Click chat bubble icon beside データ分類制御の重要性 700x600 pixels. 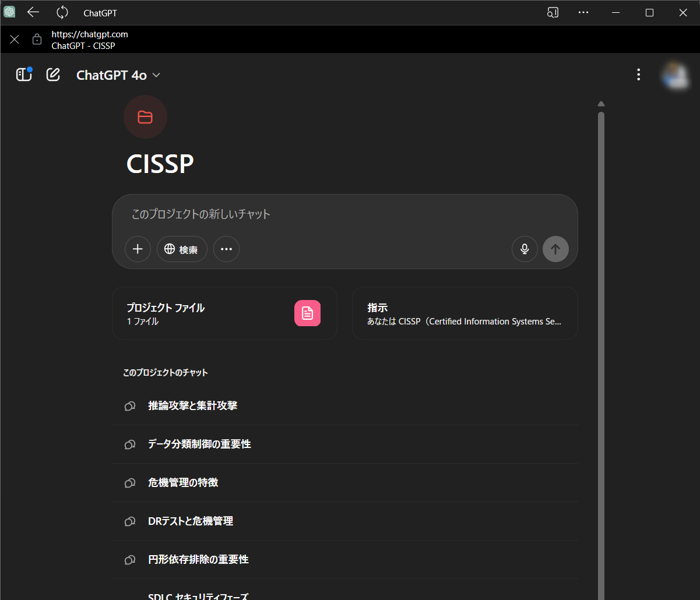tap(130, 444)
